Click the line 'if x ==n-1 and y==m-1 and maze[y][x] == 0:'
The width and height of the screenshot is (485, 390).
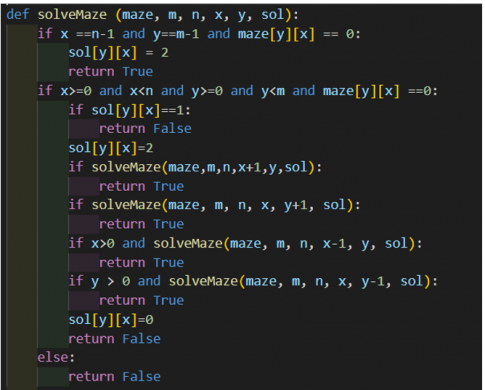(199, 34)
